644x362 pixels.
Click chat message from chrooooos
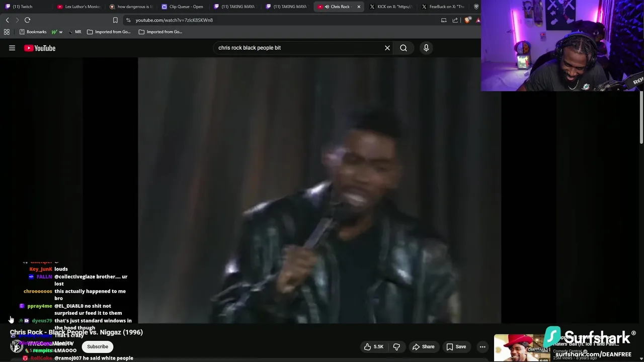(90, 295)
